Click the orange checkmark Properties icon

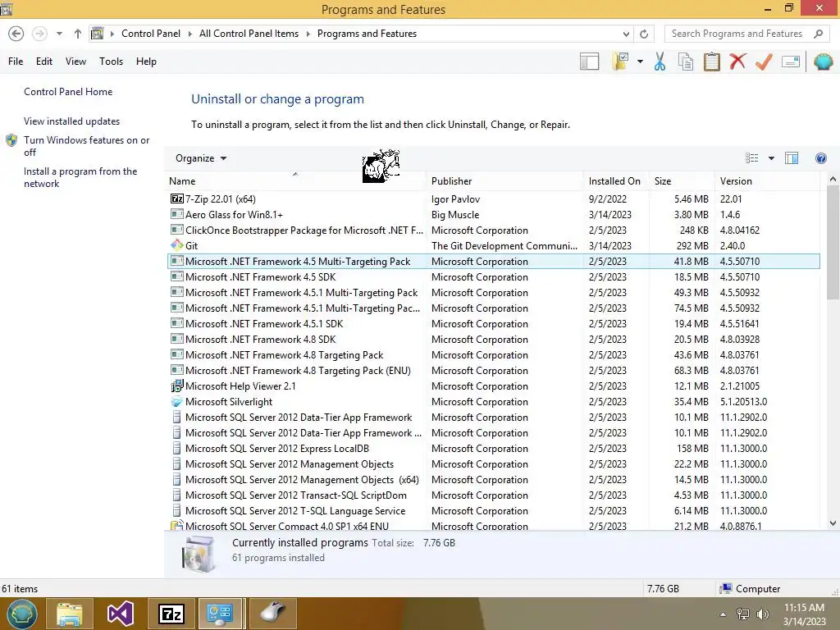coord(764,62)
